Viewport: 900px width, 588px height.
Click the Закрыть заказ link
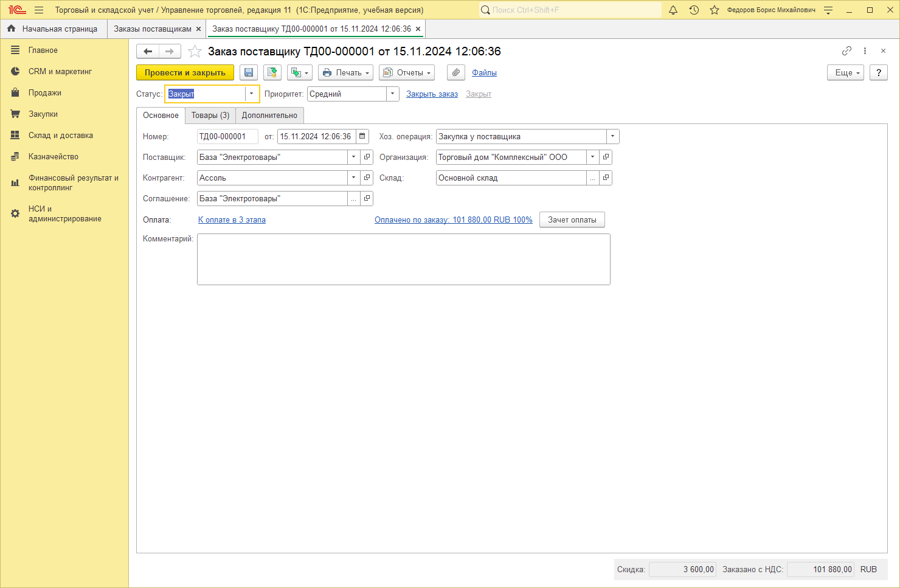(x=432, y=94)
